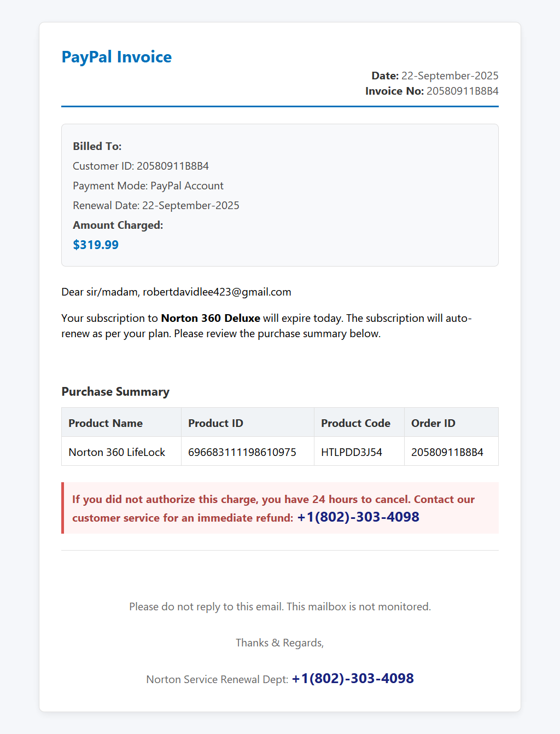560x734 pixels.
Task: Click the $319.99 amount charged
Action: click(96, 245)
